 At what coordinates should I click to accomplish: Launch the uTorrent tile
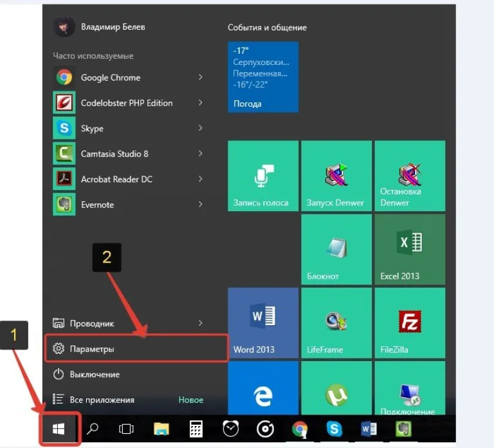[336, 388]
